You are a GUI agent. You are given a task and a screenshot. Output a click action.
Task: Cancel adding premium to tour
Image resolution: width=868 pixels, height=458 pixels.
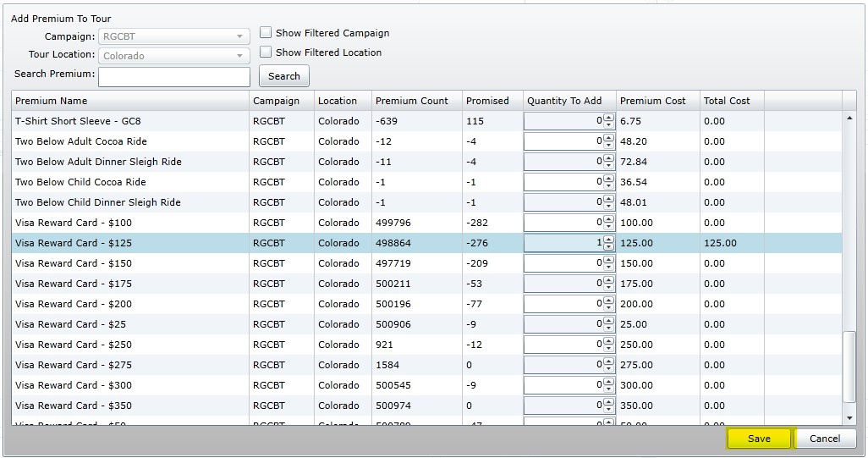pos(825,439)
